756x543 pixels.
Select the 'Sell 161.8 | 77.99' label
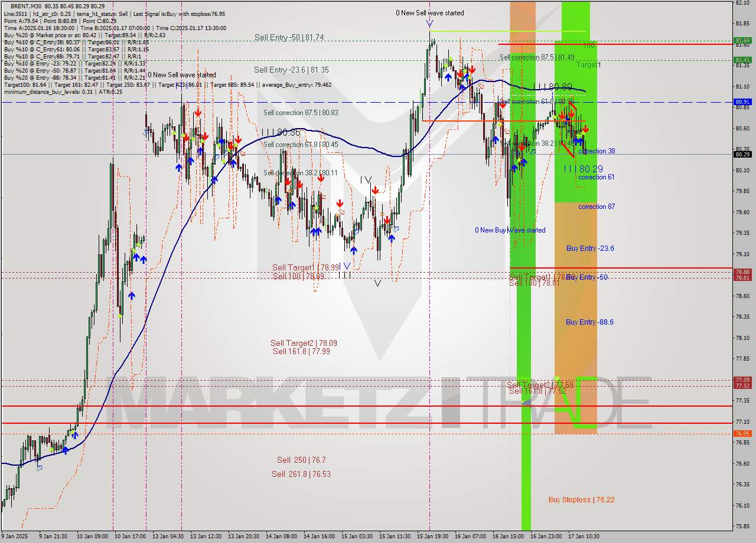(301, 351)
